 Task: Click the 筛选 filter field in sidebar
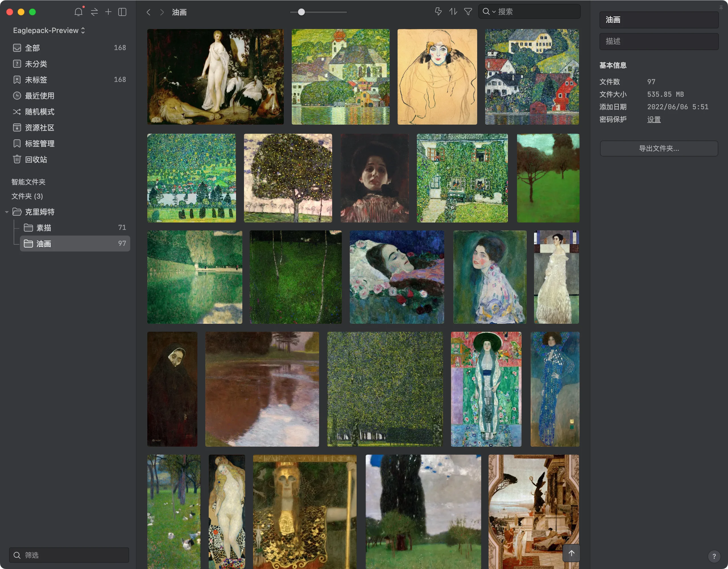click(69, 555)
